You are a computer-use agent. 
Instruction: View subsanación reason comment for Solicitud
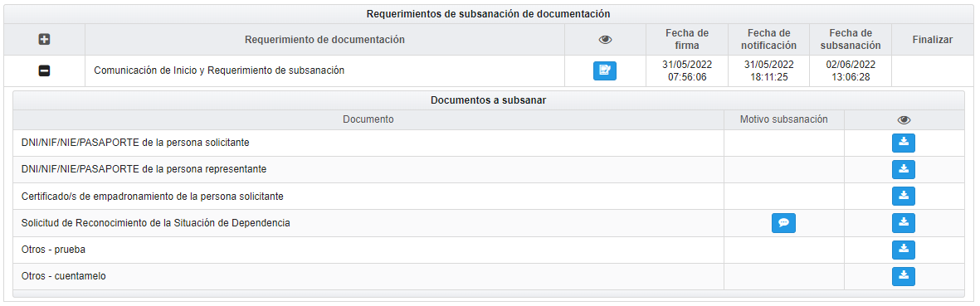[783, 223]
